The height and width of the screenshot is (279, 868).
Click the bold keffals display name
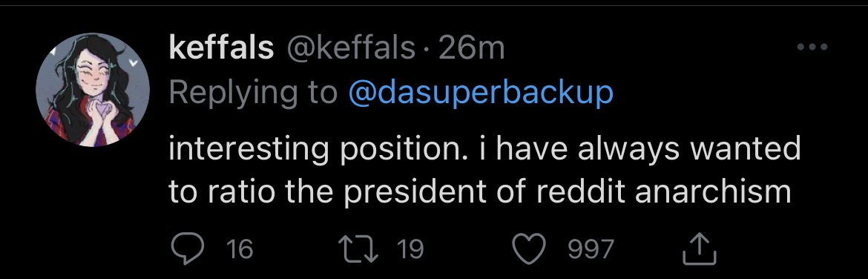pyautogui.click(x=221, y=49)
